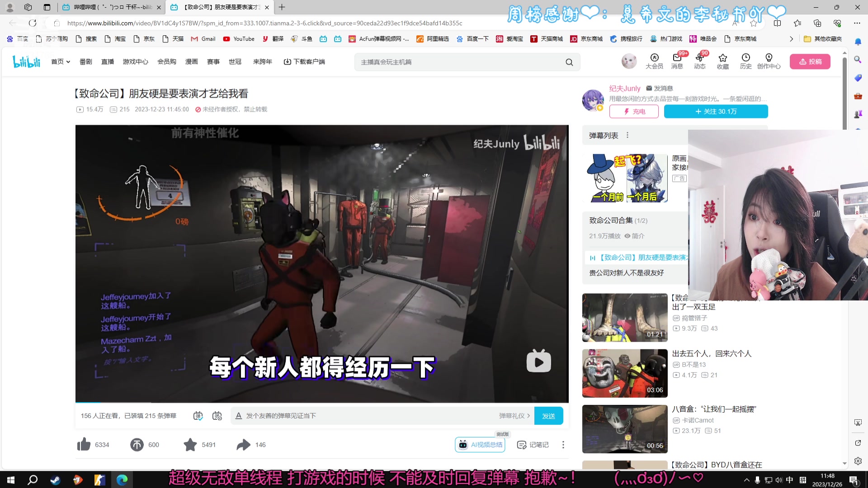Click the Edge icon on taskbar
Image resolution: width=868 pixels, height=488 pixels.
[122, 480]
